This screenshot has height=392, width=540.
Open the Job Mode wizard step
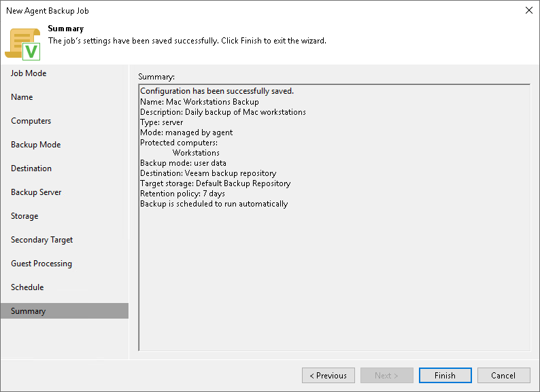pos(29,73)
